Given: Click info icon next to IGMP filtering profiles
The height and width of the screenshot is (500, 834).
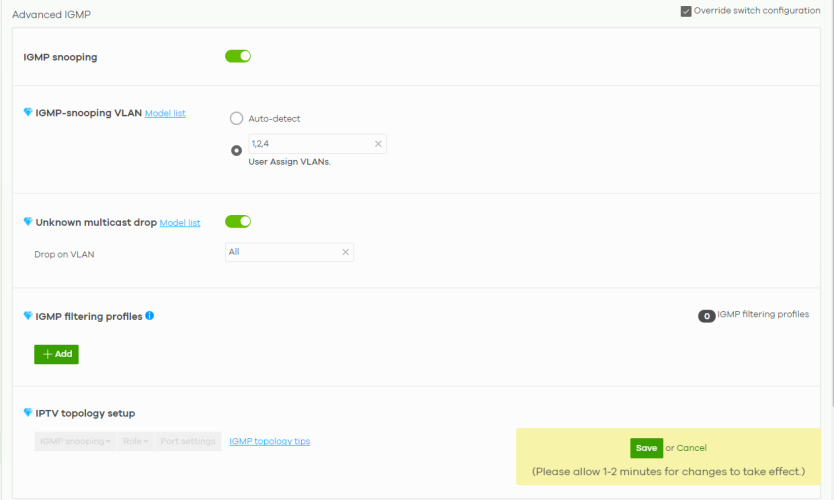Looking at the screenshot, I should point(150,316).
